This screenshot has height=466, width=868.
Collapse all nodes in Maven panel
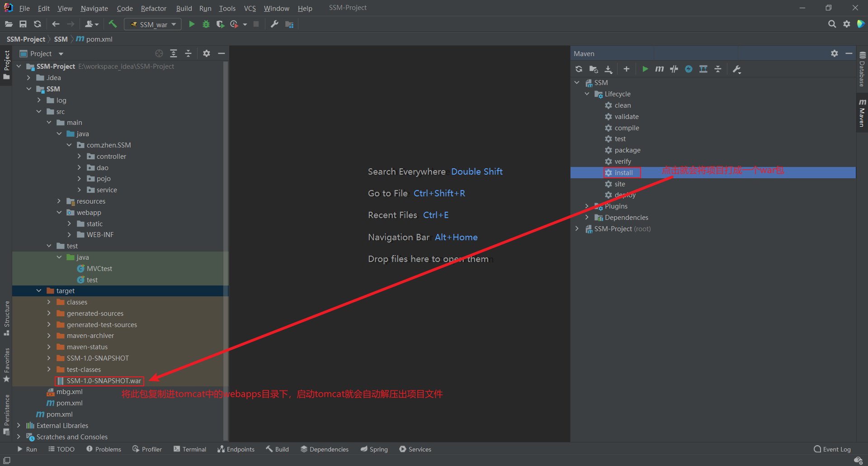coord(718,69)
